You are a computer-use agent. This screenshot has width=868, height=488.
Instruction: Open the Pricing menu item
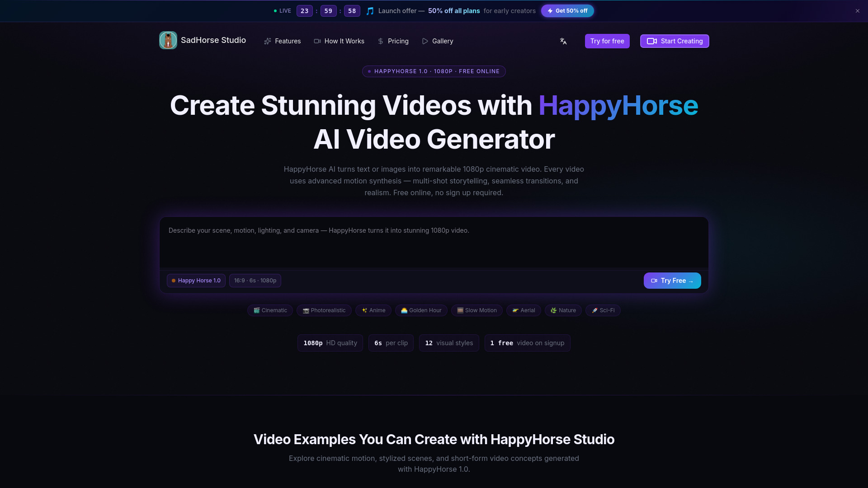point(393,41)
